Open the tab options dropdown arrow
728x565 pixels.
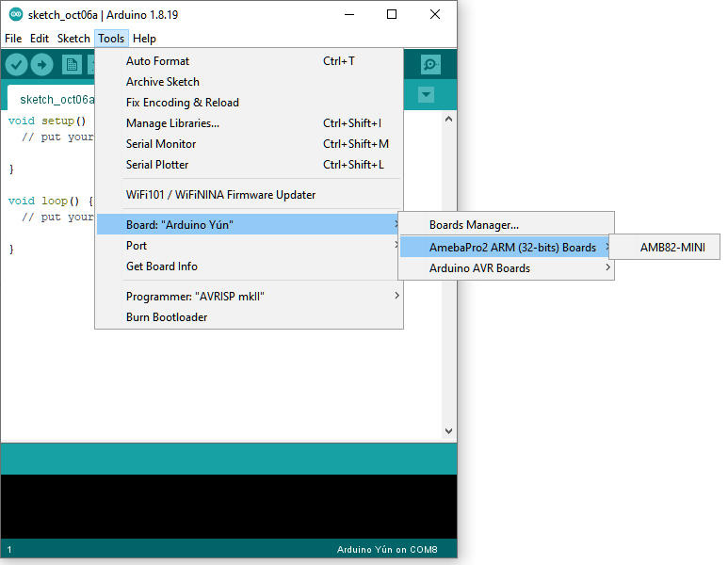pos(426,94)
